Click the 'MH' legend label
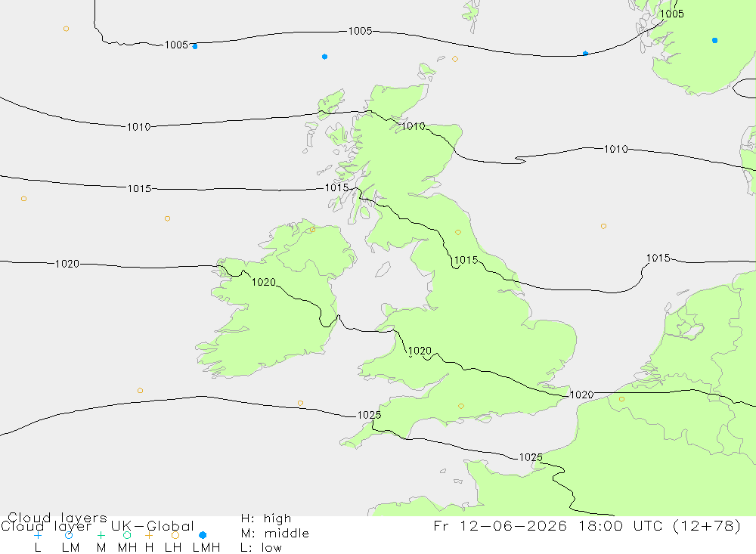The image size is (756, 554). [127, 548]
